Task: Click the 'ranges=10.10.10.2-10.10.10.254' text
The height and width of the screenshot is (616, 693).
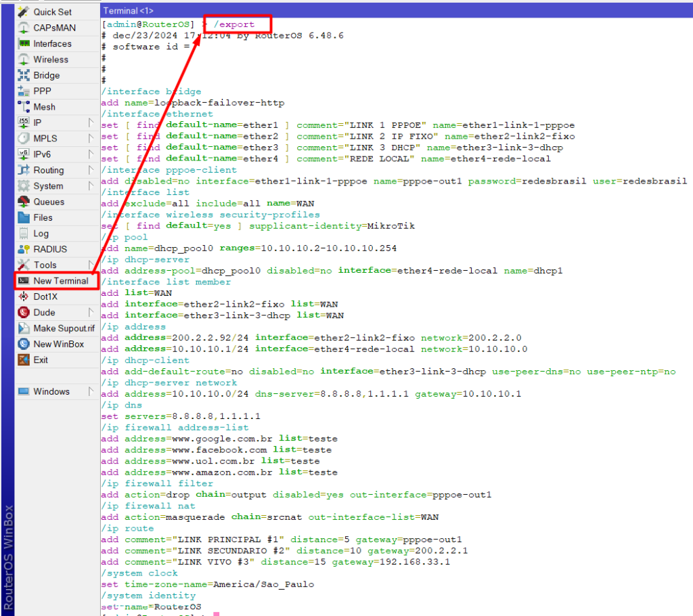Action: pos(308,248)
